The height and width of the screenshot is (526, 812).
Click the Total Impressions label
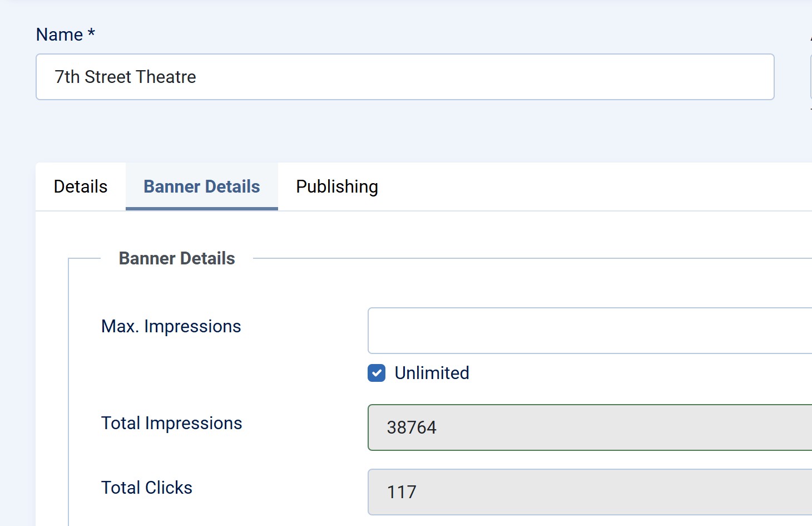click(171, 423)
